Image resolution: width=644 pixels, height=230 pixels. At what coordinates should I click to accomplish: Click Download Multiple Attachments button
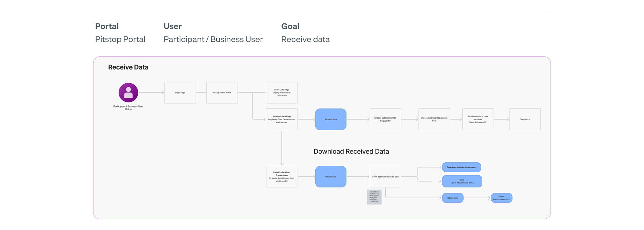tap(462, 167)
